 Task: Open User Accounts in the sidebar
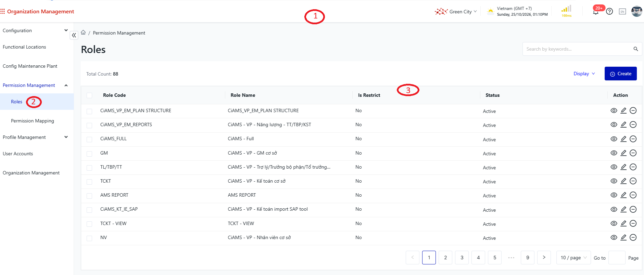[18, 154]
